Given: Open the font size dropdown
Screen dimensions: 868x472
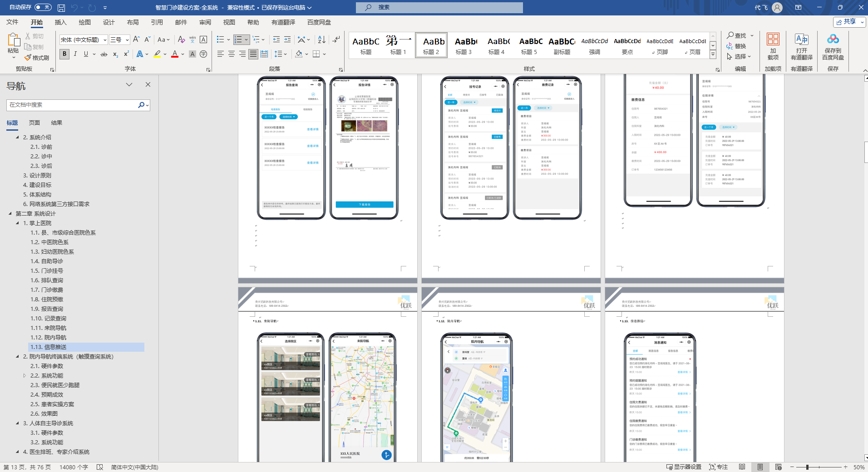Looking at the screenshot, I should 127,40.
